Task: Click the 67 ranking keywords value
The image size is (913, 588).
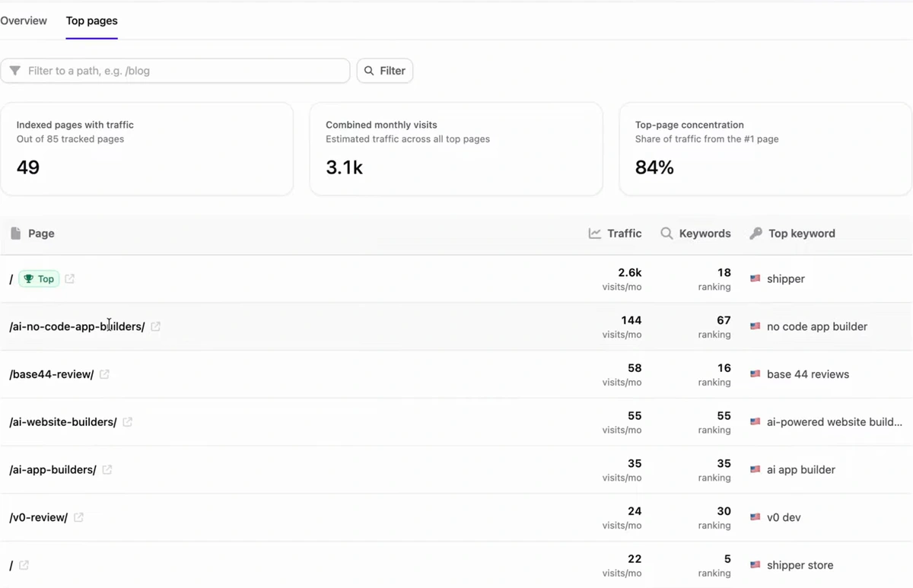Action: [724, 320]
